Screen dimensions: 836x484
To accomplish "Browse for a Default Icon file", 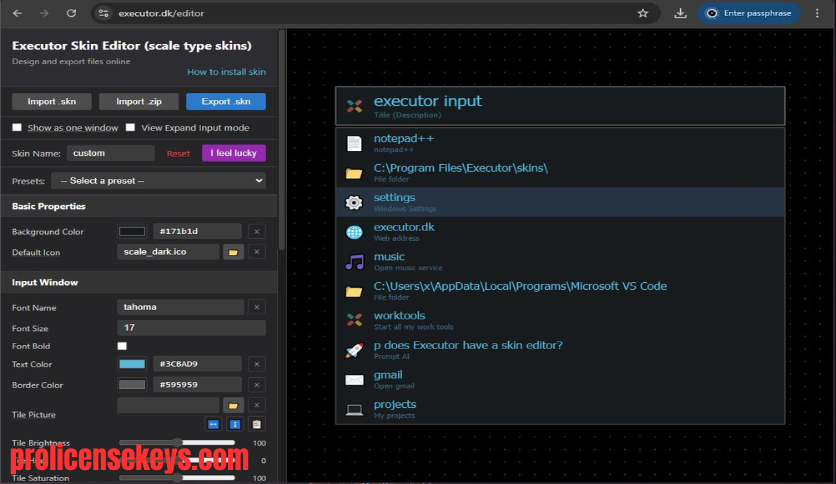I will point(233,252).
